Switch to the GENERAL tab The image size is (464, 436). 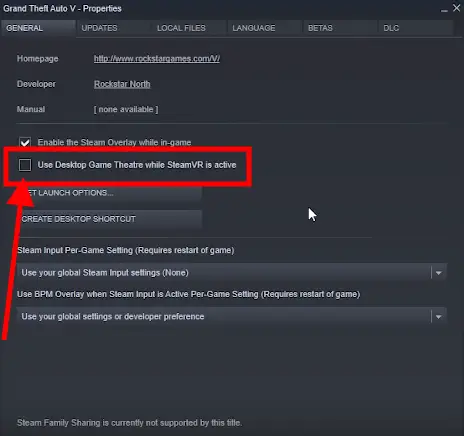tap(38, 28)
